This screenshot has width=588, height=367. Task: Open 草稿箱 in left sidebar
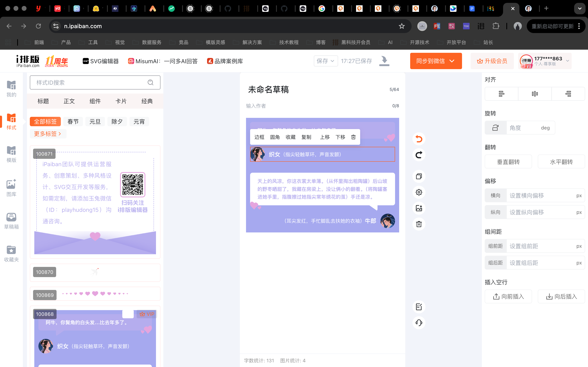coord(11,221)
